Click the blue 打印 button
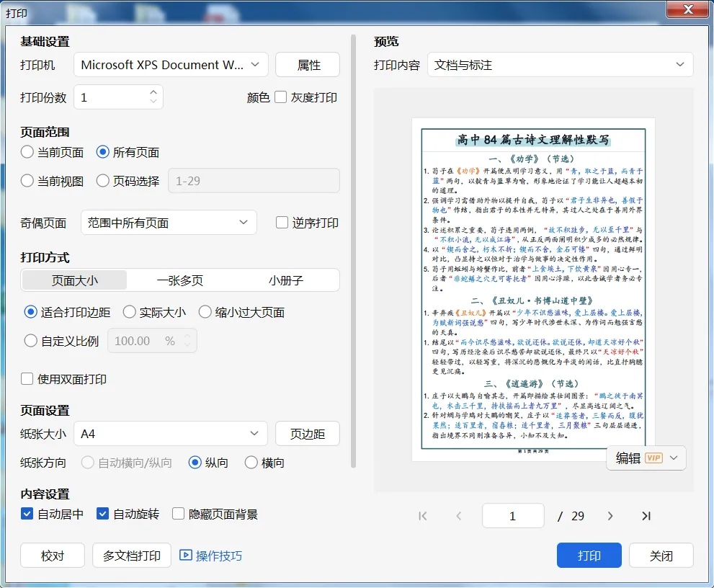Image resolution: width=714 pixels, height=588 pixels. coord(589,555)
